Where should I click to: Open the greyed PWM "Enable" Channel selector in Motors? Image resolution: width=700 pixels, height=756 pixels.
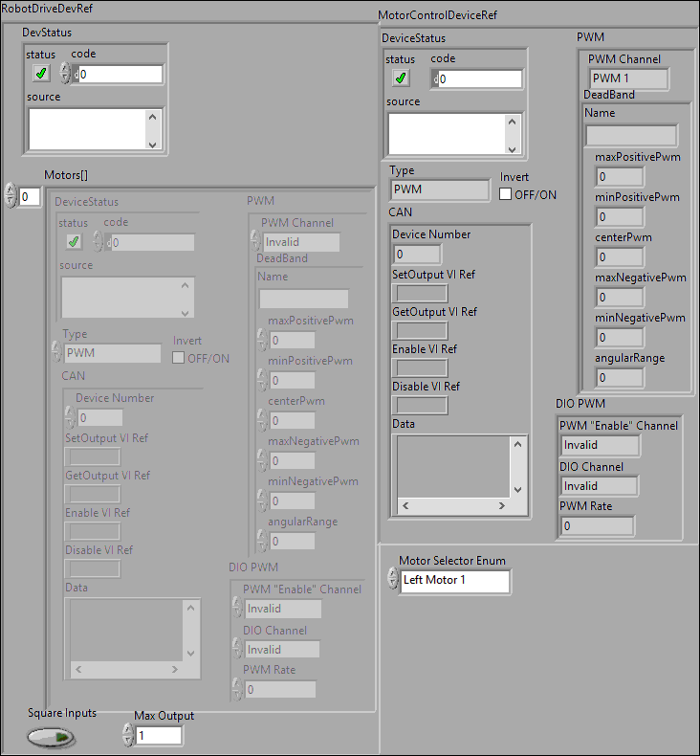(283, 609)
